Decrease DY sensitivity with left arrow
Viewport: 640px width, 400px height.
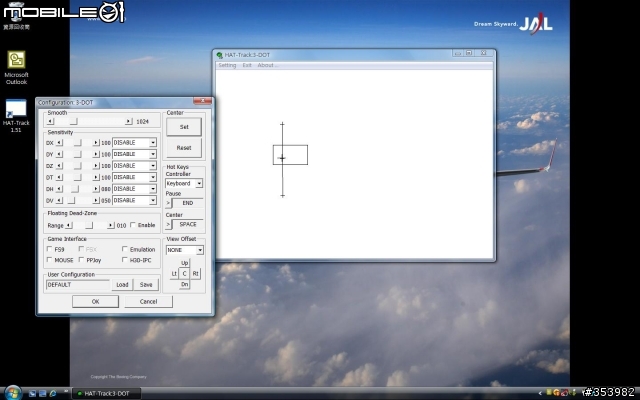click(59, 154)
